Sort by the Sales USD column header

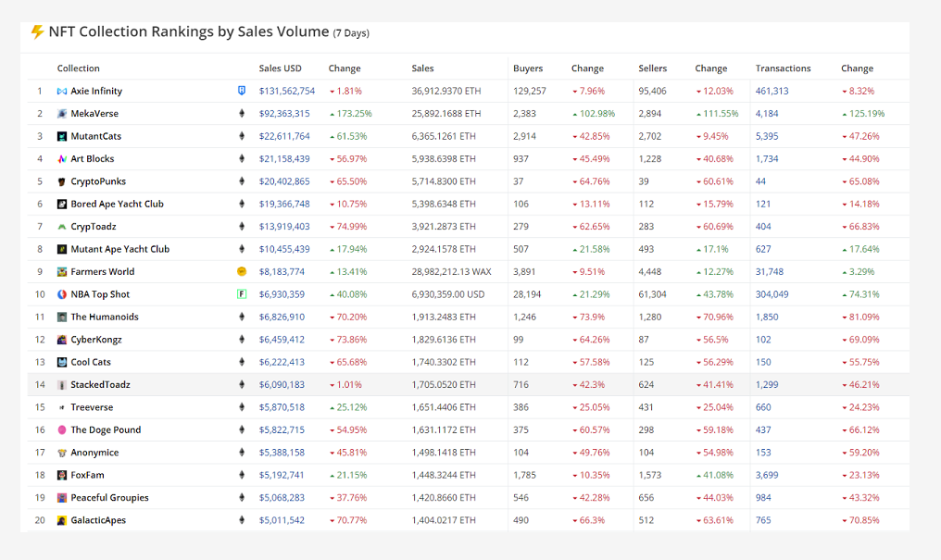[281, 68]
